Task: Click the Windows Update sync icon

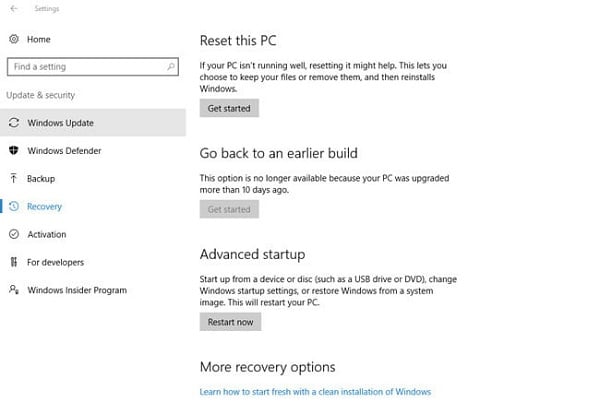Action: click(x=14, y=123)
